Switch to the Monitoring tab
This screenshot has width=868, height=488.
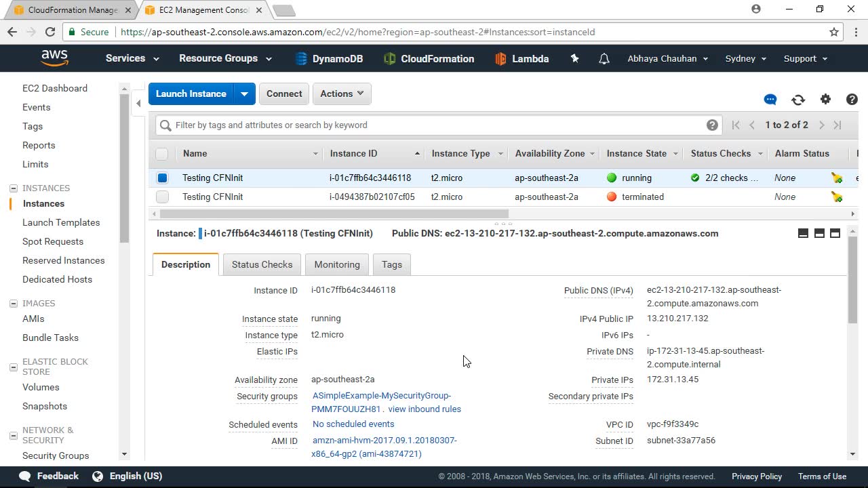click(337, 264)
